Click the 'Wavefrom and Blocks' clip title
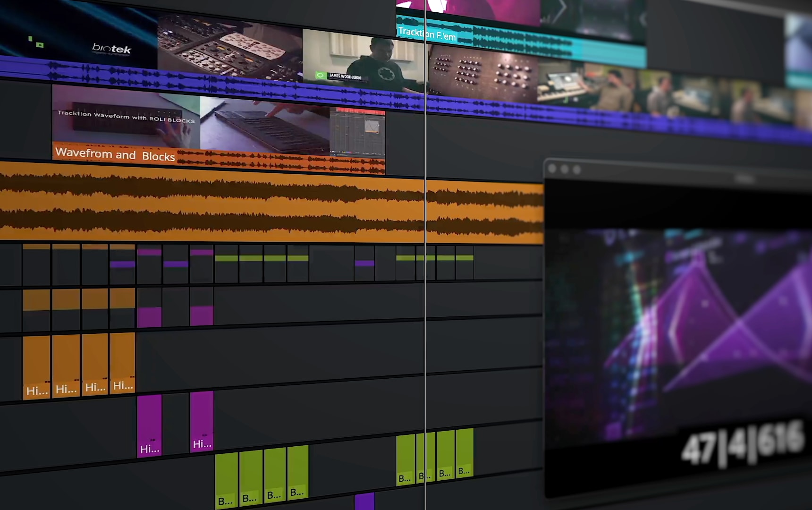This screenshot has height=510, width=812. 115,154
